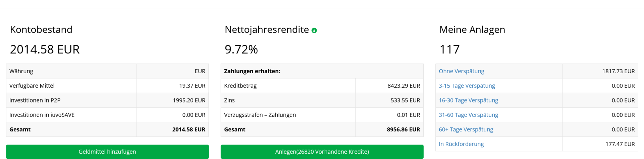This screenshot has height=159, width=644.
Task: Go to 31-60 Tage Verspätung investments
Action: [468, 115]
